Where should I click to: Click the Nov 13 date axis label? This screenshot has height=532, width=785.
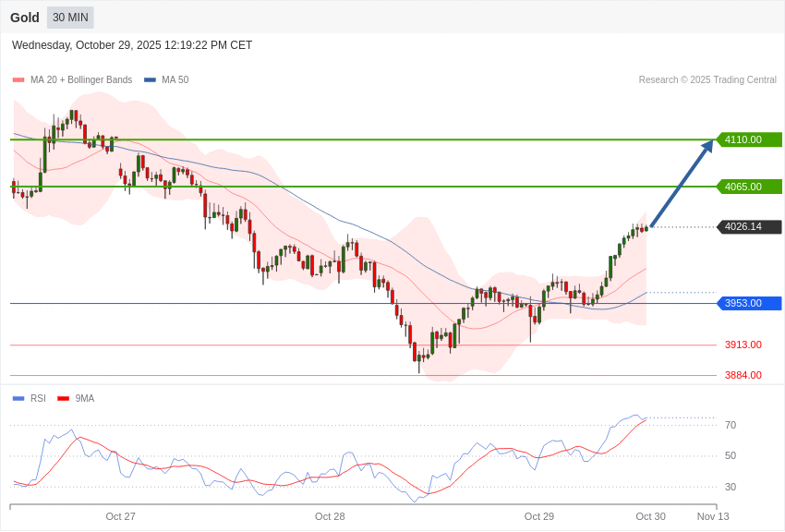pos(712,516)
